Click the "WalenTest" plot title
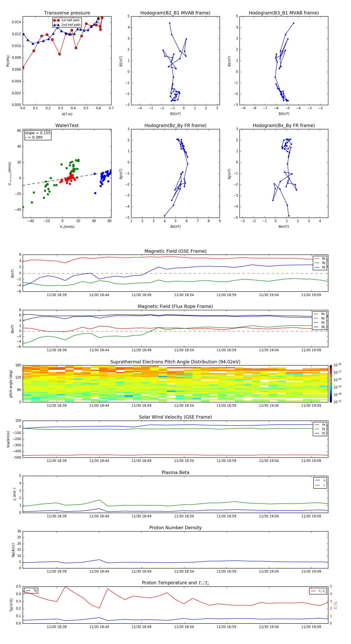 coord(67,125)
